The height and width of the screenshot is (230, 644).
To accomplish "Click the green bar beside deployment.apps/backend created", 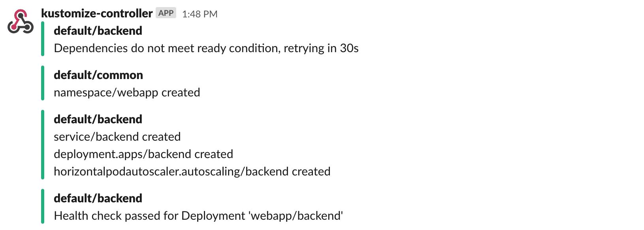I will pyautogui.click(x=43, y=145).
